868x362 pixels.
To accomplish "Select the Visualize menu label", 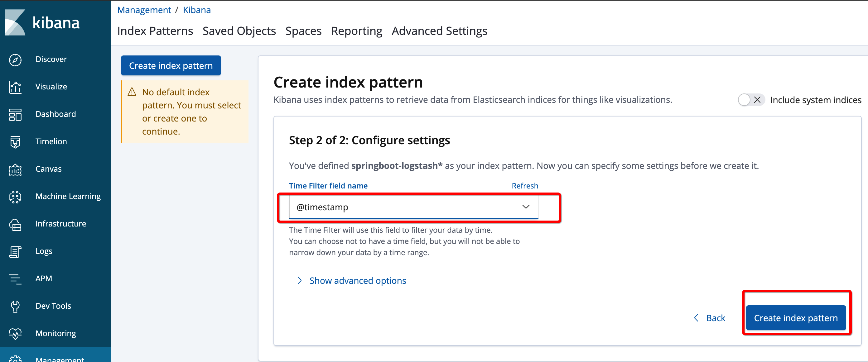I will (x=51, y=87).
